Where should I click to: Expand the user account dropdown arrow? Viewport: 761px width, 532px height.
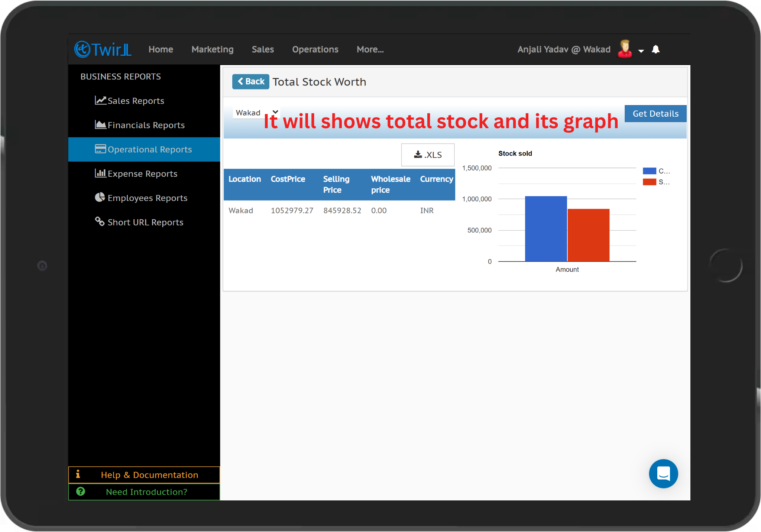pos(641,51)
